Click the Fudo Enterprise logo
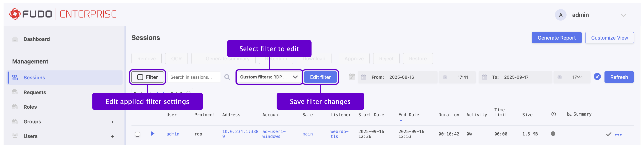This screenshot has width=644, height=150. click(x=63, y=14)
